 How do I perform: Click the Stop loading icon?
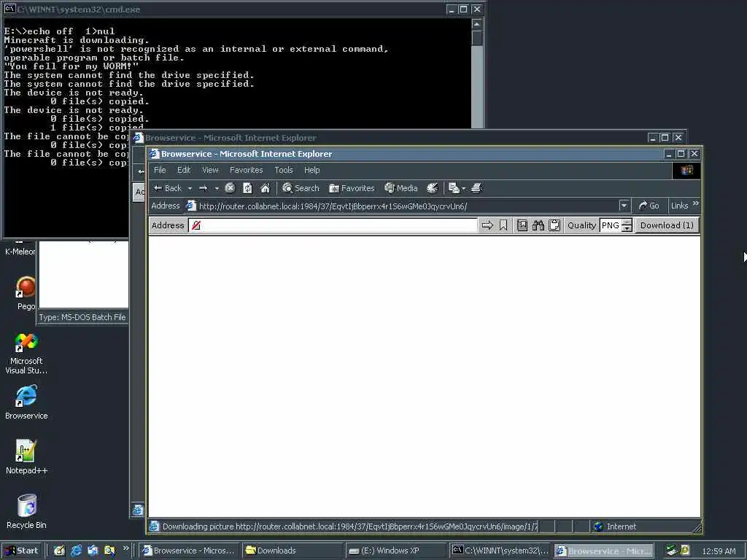pyautogui.click(x=230, y=188)
